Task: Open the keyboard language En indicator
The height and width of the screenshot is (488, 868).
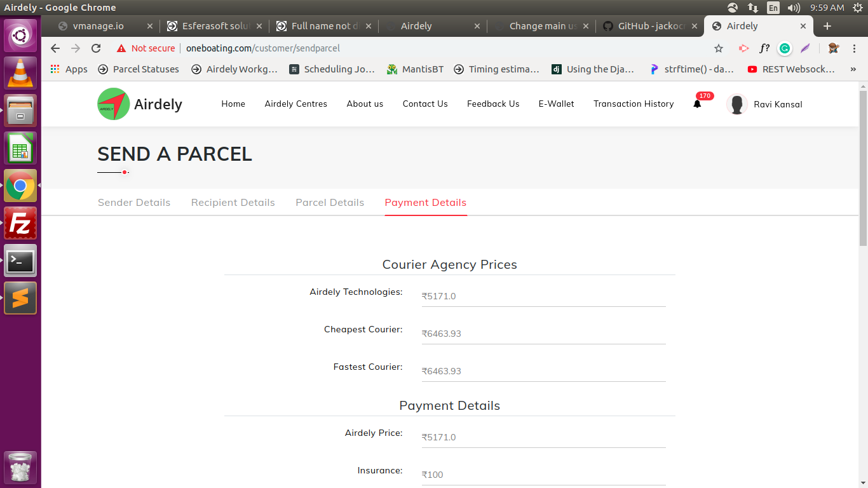Action: [773, 8]
